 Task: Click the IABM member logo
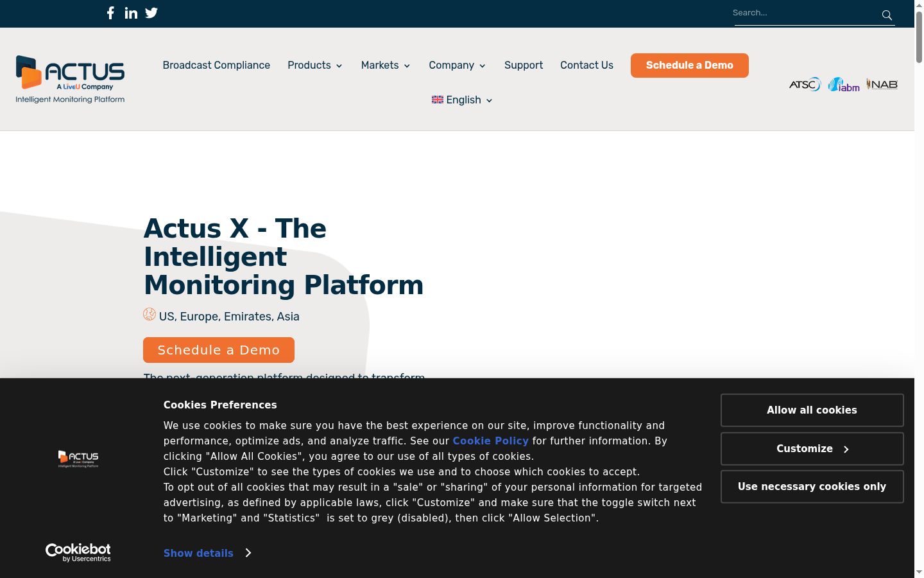(844, 85)
